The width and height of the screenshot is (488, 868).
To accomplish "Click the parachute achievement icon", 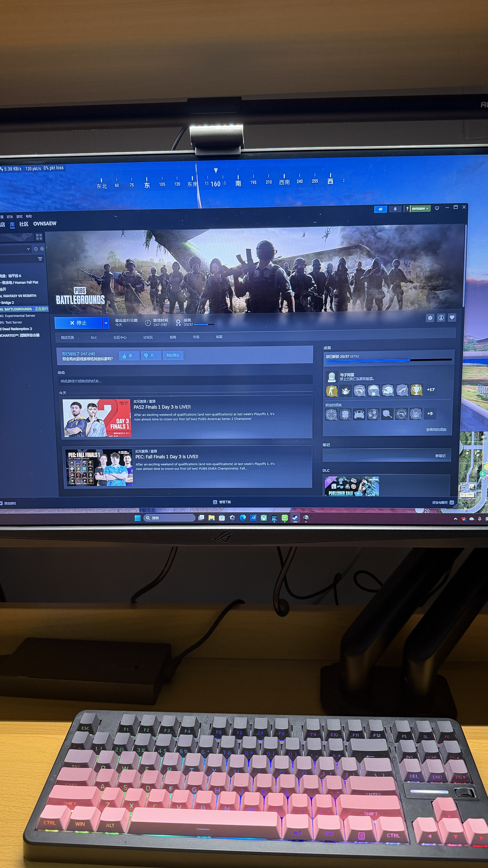I will point(373,391).
